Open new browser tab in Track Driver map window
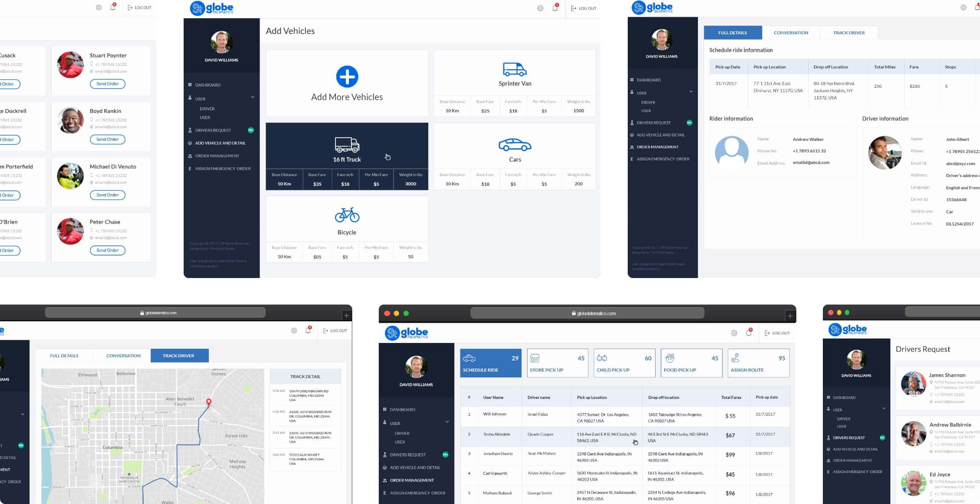The width and height of the screenshot is (980, 504). (x=347, y=315)
